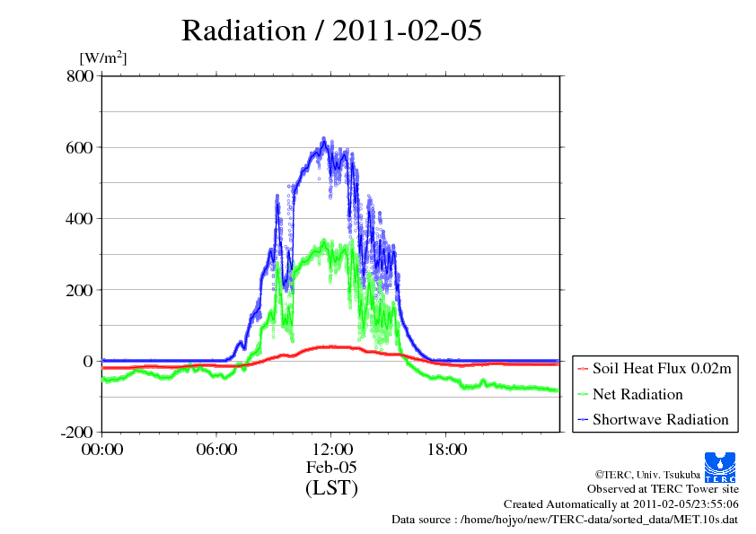Select the 'Net Radiation' legend label
This screenshot has height=534, width=756.
tap(637, 394)
